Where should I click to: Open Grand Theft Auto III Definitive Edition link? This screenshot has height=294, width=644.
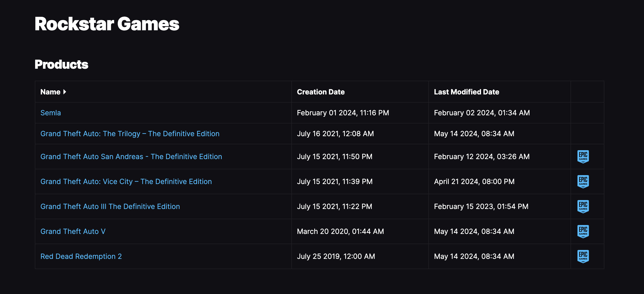click(x=110, y=206)
